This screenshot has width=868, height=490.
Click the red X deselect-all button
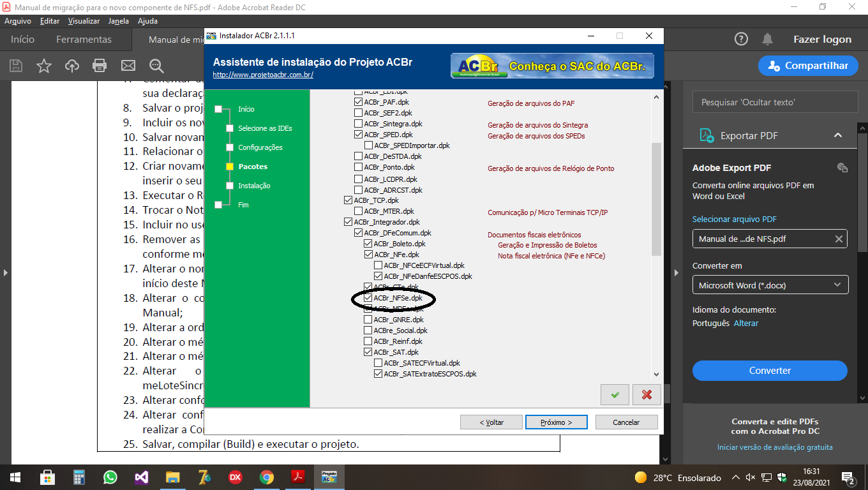pyautogui.click(x=647, y=394)
